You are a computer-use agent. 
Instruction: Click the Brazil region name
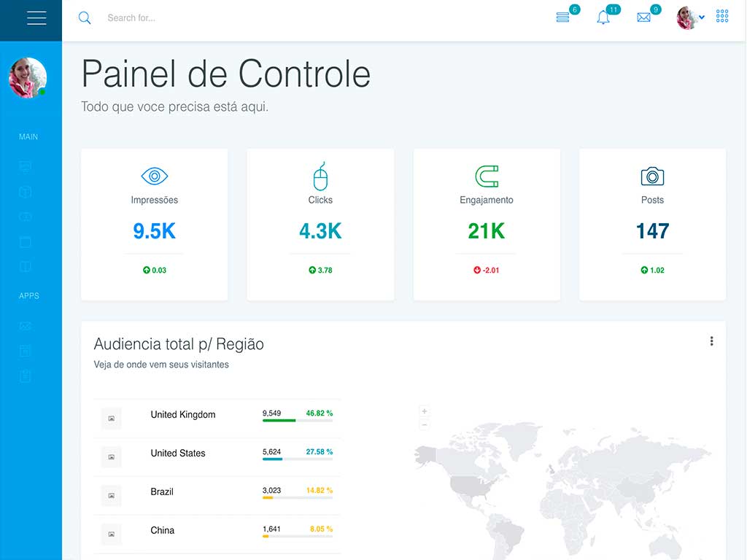pyautogui.click(x=162, y=492)
